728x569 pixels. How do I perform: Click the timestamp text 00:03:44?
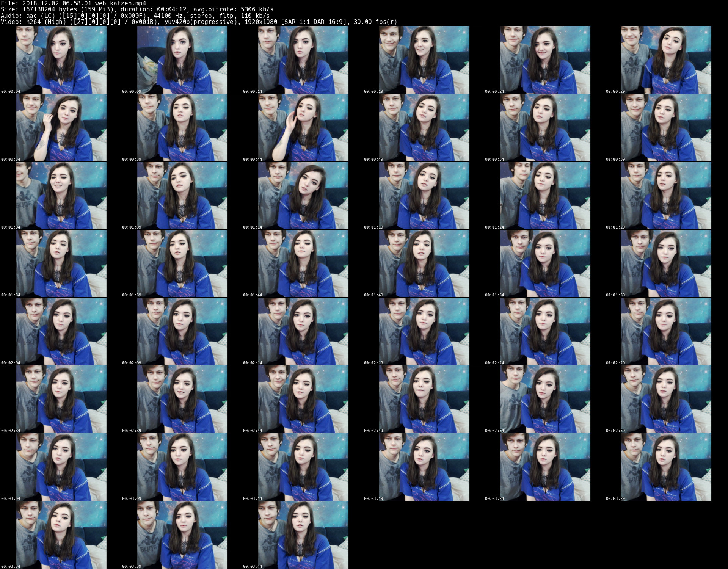pyautogui.click(x=253, y=567)
